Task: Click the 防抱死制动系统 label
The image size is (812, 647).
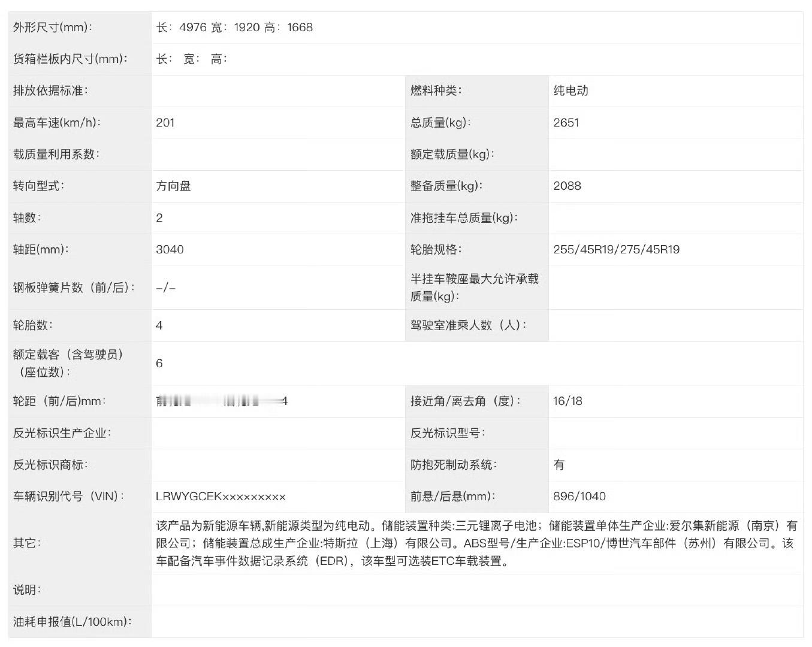Action: [454, 465]
